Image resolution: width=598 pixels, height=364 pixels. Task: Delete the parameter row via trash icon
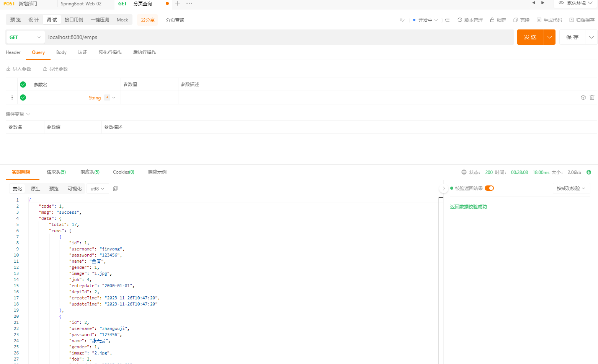point(592,97)
